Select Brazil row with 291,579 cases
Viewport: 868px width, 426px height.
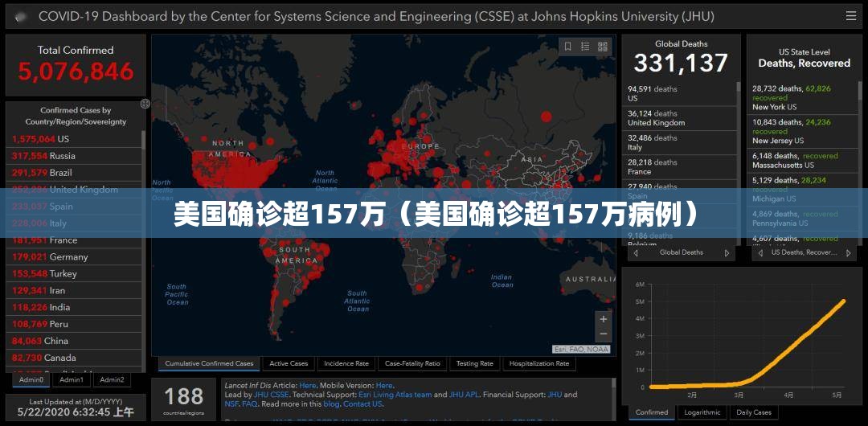pyautogui.click(x=74, y=172)
